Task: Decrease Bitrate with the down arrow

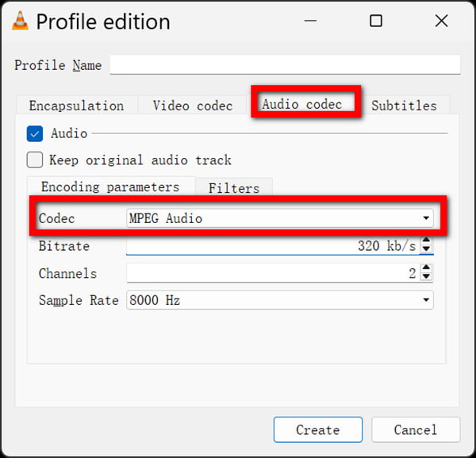Action: point(427,249)
